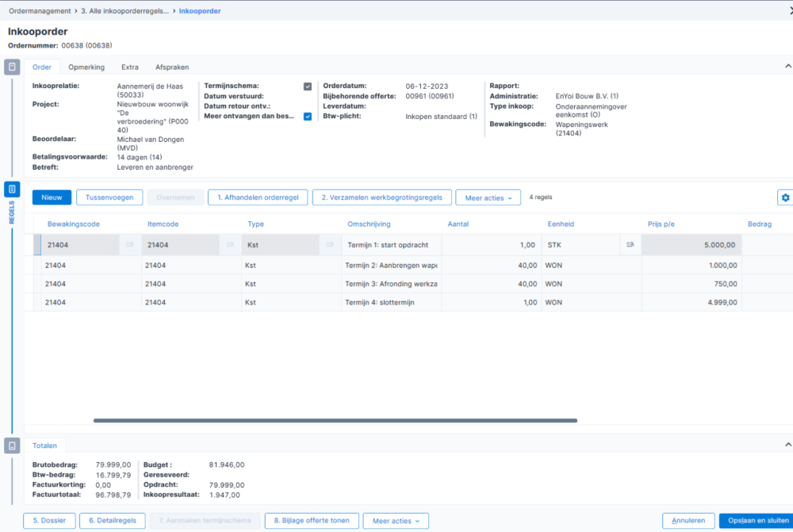Click the 3. Alle inkooporderregels breadcrumb
The width and height of the screenshot is (793, 532).
point(125,10)
